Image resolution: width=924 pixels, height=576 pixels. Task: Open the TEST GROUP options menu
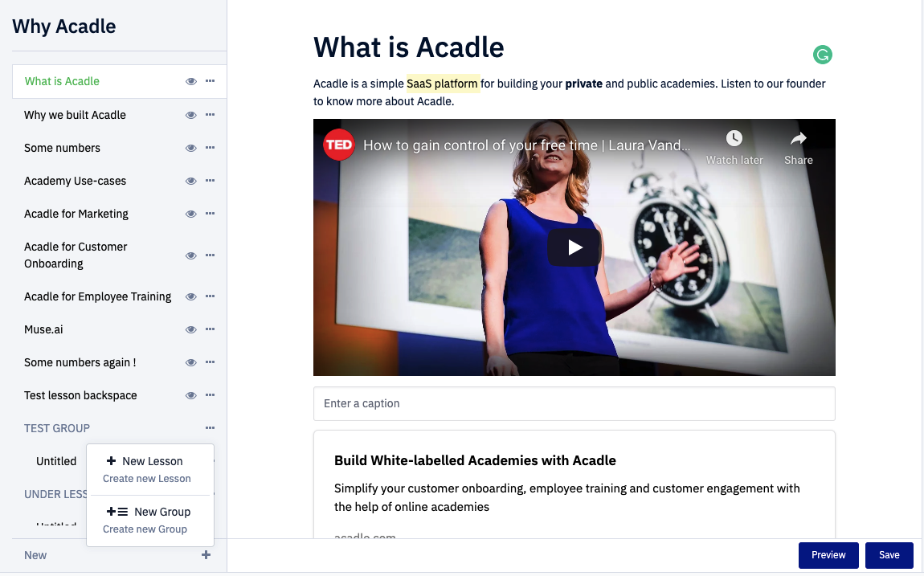[210, 428]
